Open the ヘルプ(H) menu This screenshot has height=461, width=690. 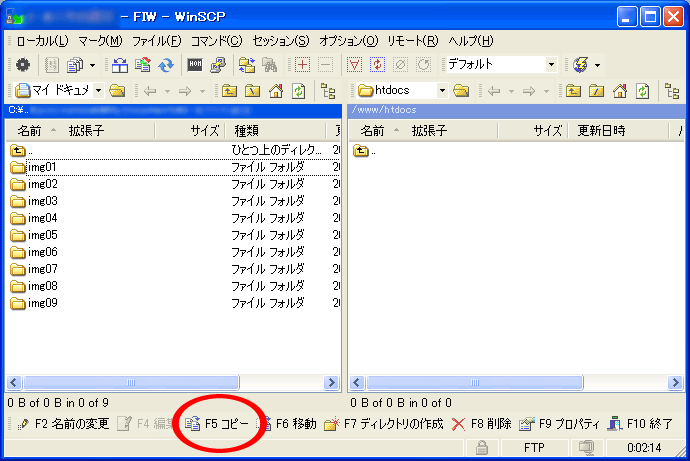[x=470, y=41]
